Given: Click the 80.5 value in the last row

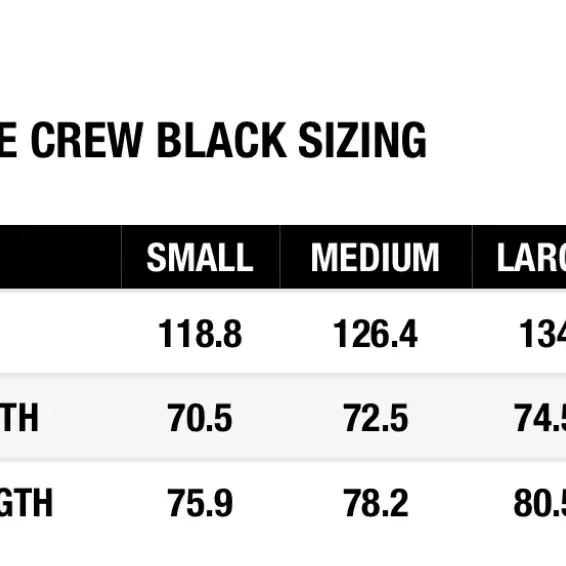Looking at the screenshot, I should (540, 502).
